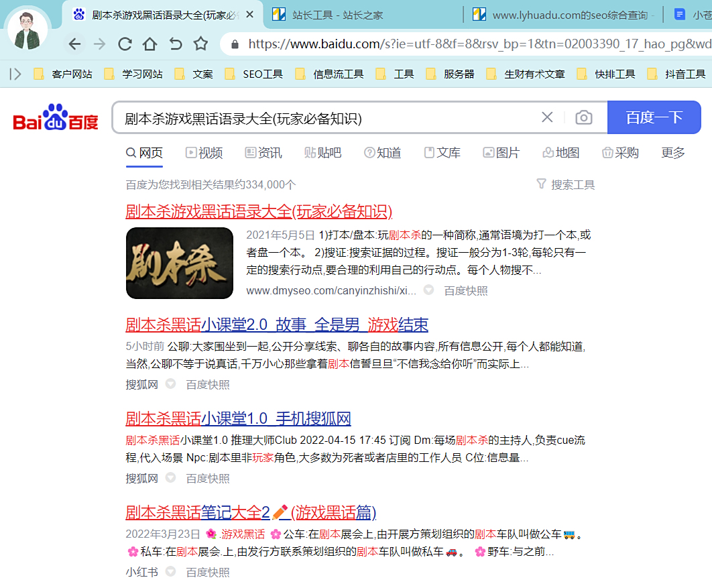This screenshot has width=712, height=588.
Task: Open image search camera icon
Action: coord(583,117)
